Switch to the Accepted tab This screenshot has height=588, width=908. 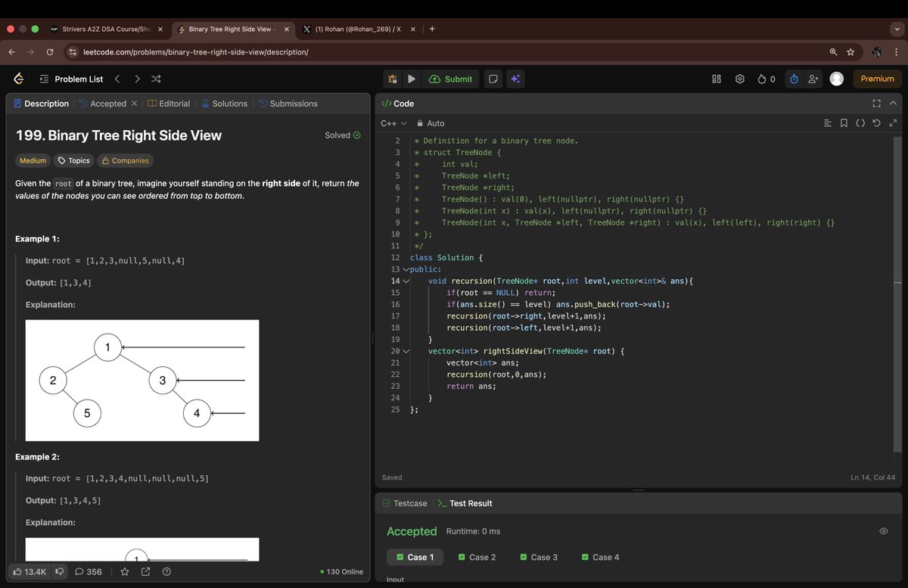coord(102,104)
